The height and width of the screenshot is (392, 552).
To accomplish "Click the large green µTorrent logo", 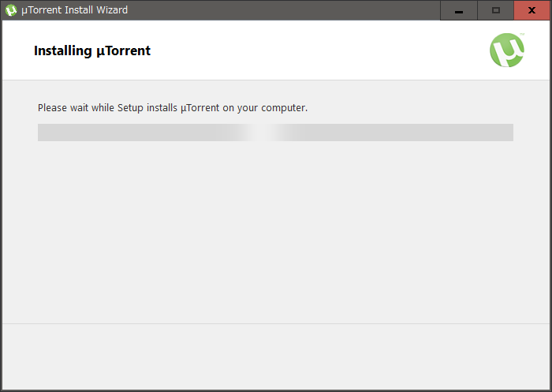I will [x=506, y=50].
